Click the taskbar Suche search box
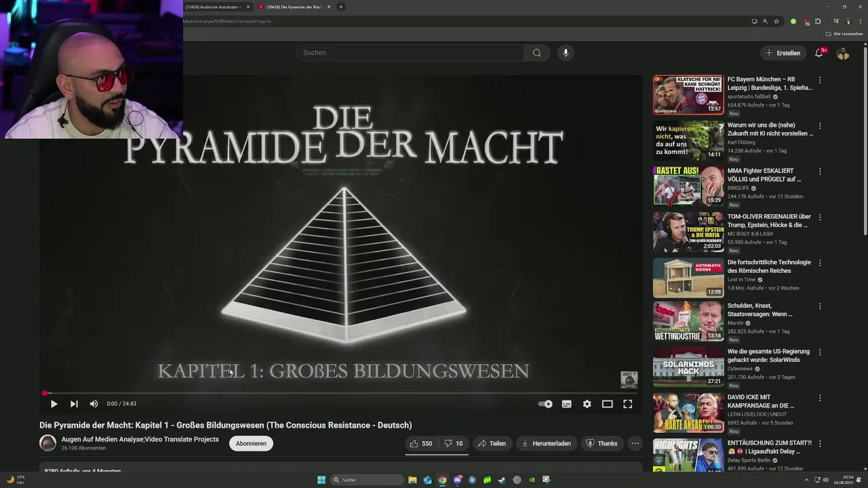Viewport: 868px width, 488px height. pyautogui.click(x=367, y=480)
